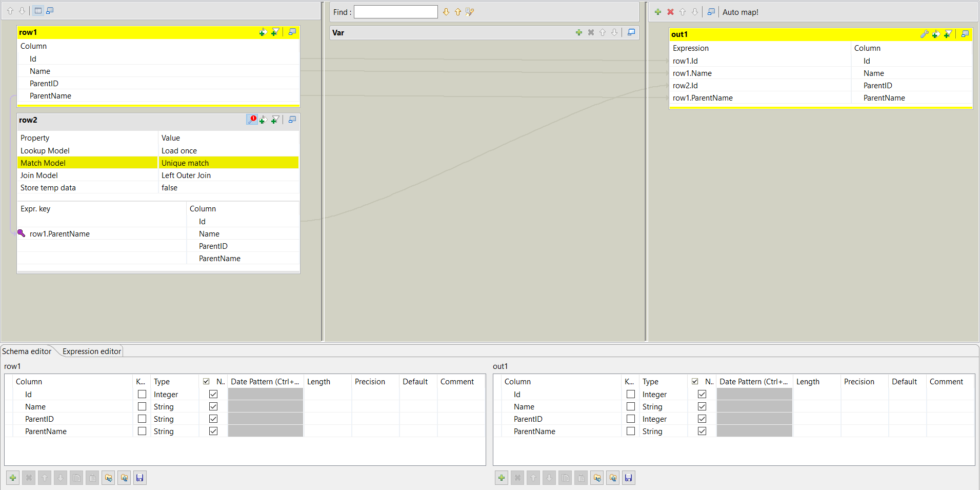Minimize the row1 table

click(x=292, y=32)
